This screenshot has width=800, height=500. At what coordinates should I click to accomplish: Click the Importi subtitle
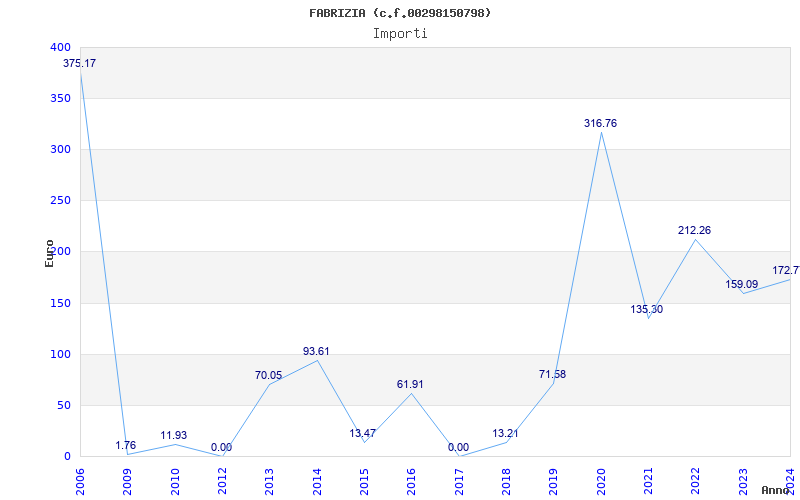pos(400,34)
